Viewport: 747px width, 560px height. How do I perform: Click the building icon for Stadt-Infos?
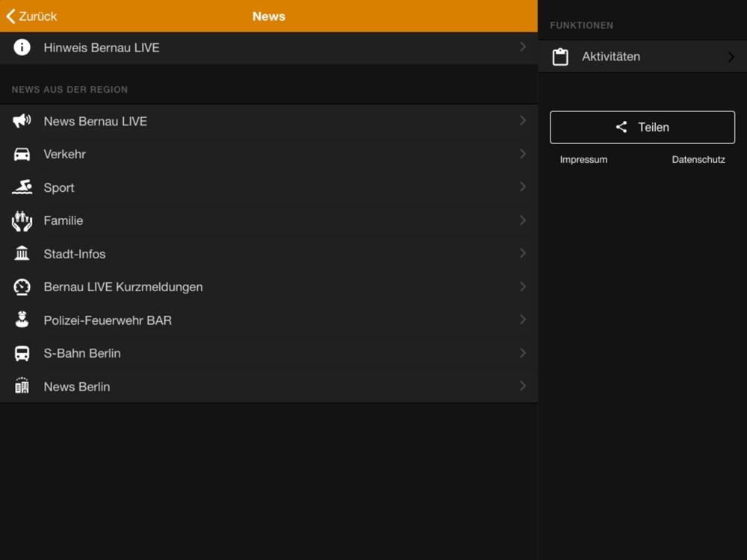tap(22, 254)
